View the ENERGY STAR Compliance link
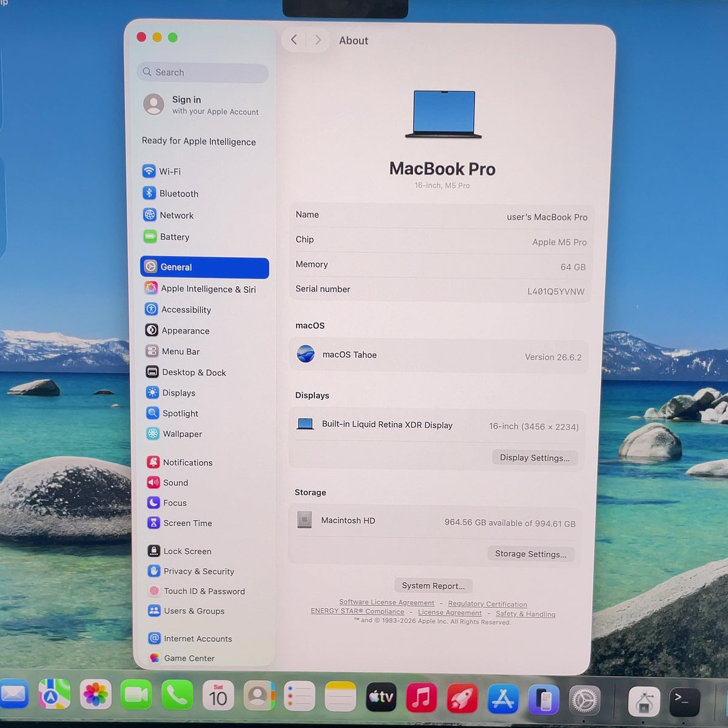 coord(357,612)
